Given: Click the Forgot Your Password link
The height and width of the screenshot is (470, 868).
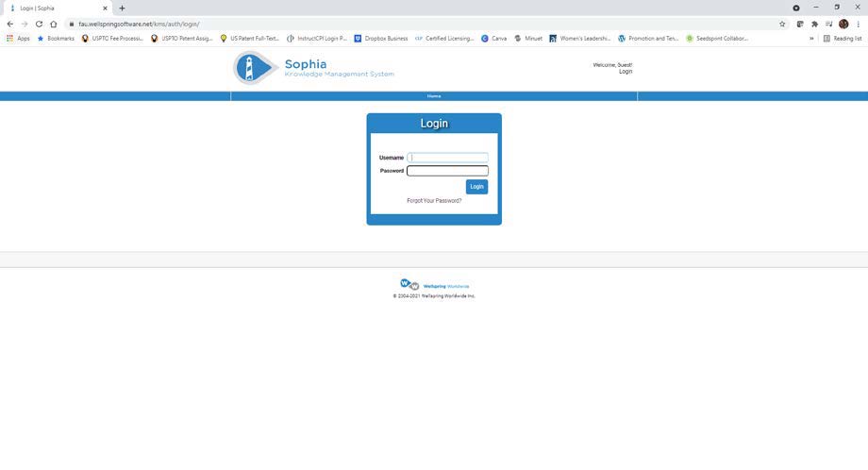Looking at the screenshot, I should (x=434, y=201).
